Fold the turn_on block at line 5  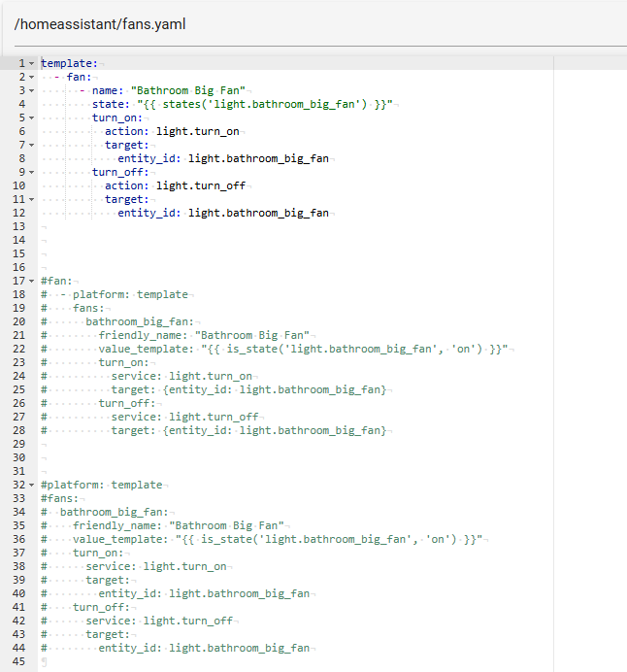click(32, 118)
